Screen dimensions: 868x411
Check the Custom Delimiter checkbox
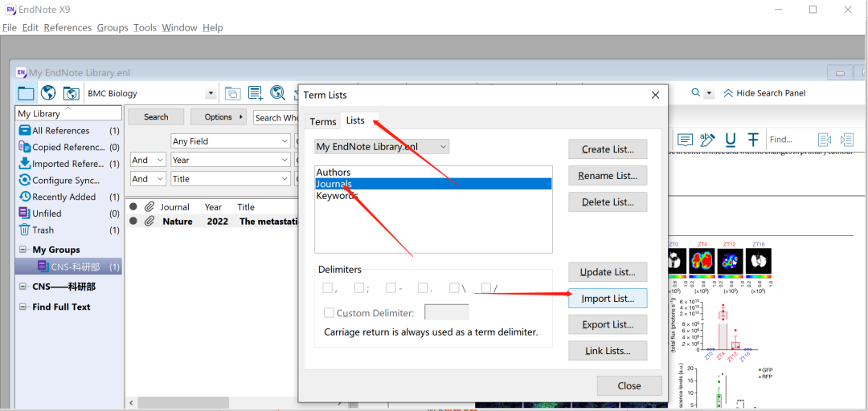pos(329,313)
